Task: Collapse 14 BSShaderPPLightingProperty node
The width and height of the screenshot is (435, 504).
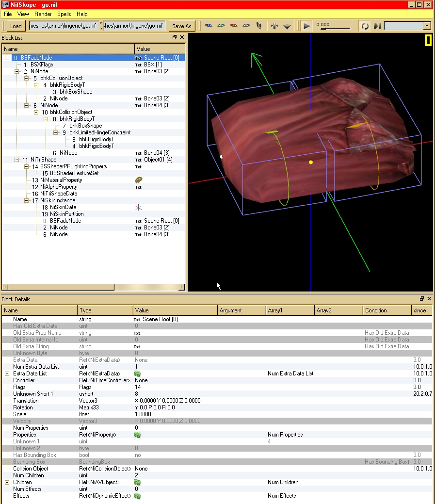Action: [26, 166]
